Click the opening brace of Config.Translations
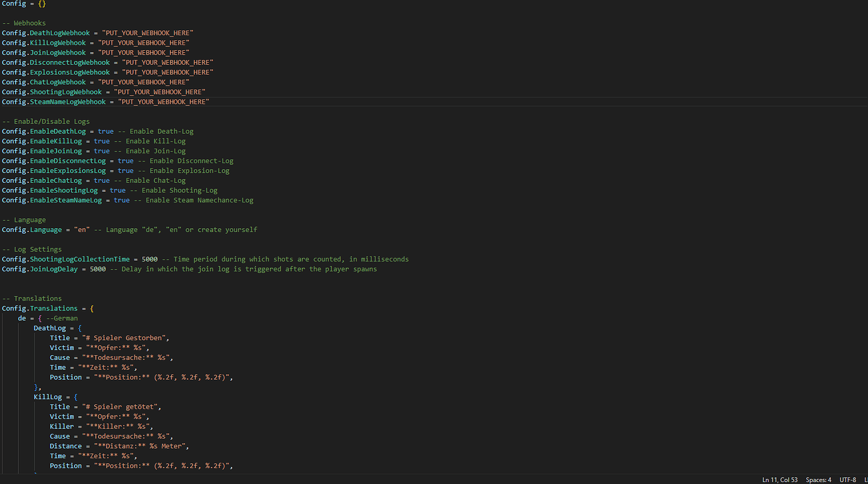The height and width of the screenshot is (484, 868). pyautogui.click(x=92, y=308)
